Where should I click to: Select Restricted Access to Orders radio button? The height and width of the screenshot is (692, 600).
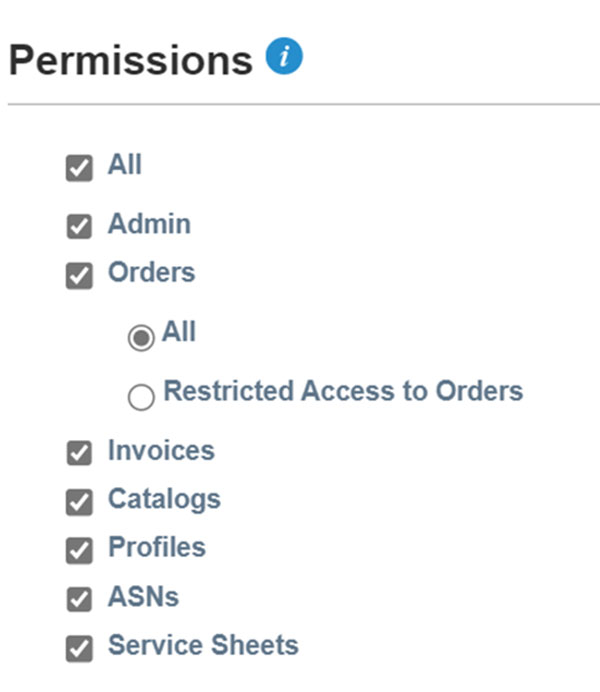142,397
